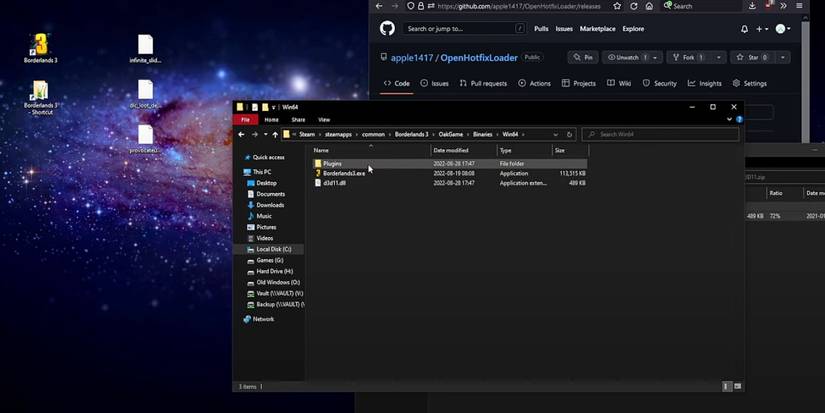Open GitHub notifications bell
Image resolution: width=825 pixels, height=413 pixels.
tap(744, 29)
